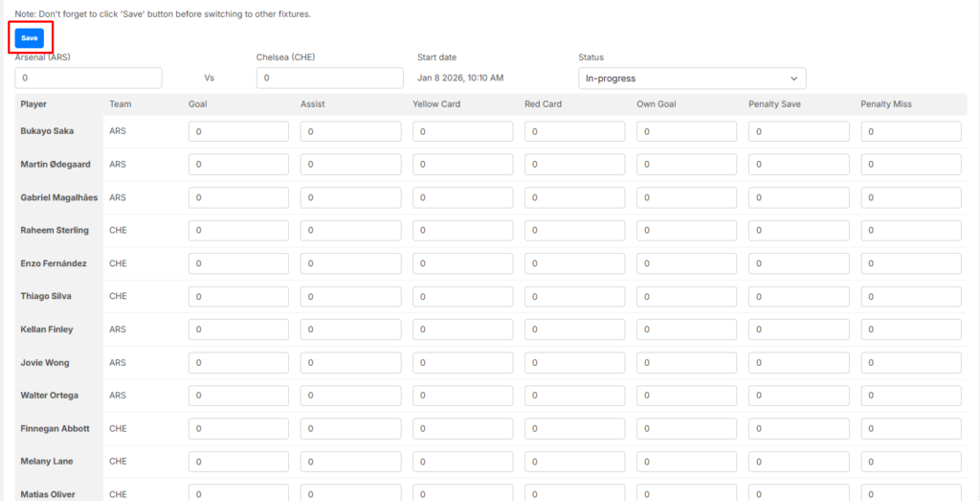Click the Status dropdown chevron arrow

793,79
